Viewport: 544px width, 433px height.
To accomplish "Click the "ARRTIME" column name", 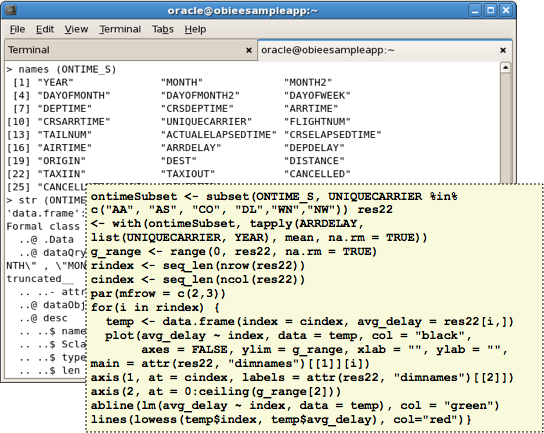I will coord(311,109).
